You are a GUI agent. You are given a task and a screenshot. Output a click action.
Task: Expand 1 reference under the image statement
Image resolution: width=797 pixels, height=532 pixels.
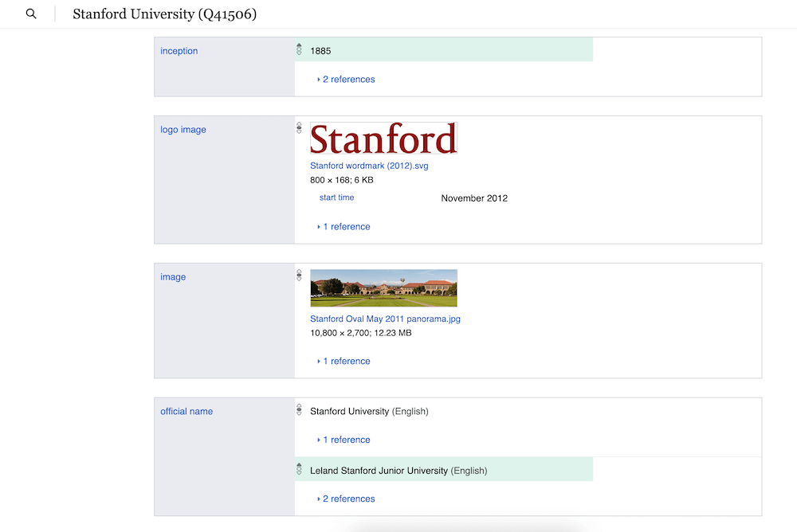344,361
